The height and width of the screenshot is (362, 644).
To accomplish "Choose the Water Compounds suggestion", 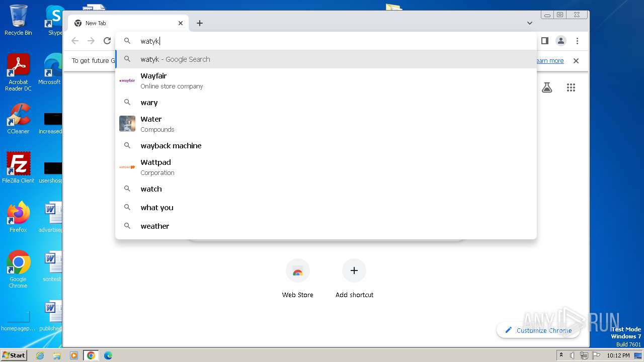I will (x=326, y=124).
